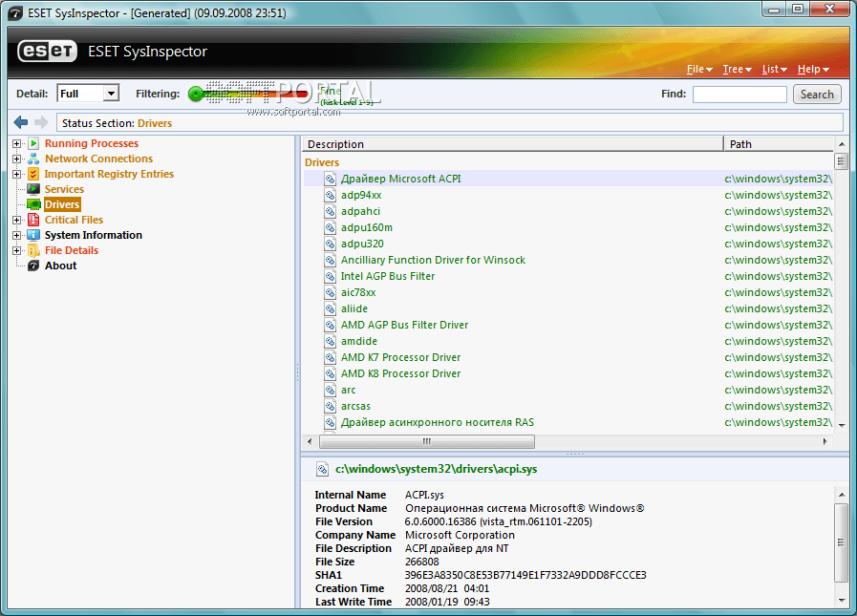The image size is (857, 616).
Task: Go forward using the grey arrow
Action: tap(41, 122)
